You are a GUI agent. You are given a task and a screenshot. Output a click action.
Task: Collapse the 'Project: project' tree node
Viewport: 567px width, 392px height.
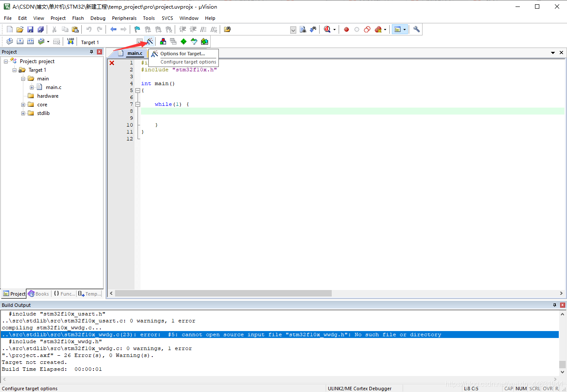coord(6,61)
